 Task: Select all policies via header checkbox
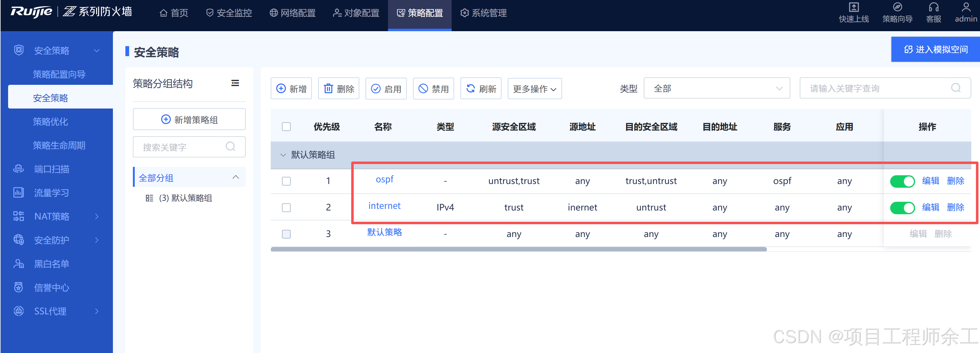(x=286, y=127)
